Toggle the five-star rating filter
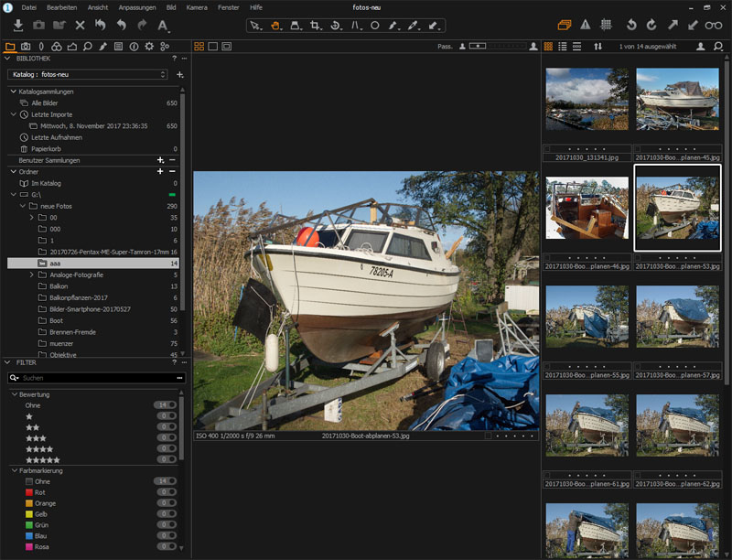This screenshot has width=732, height=560. pos(167,459)
